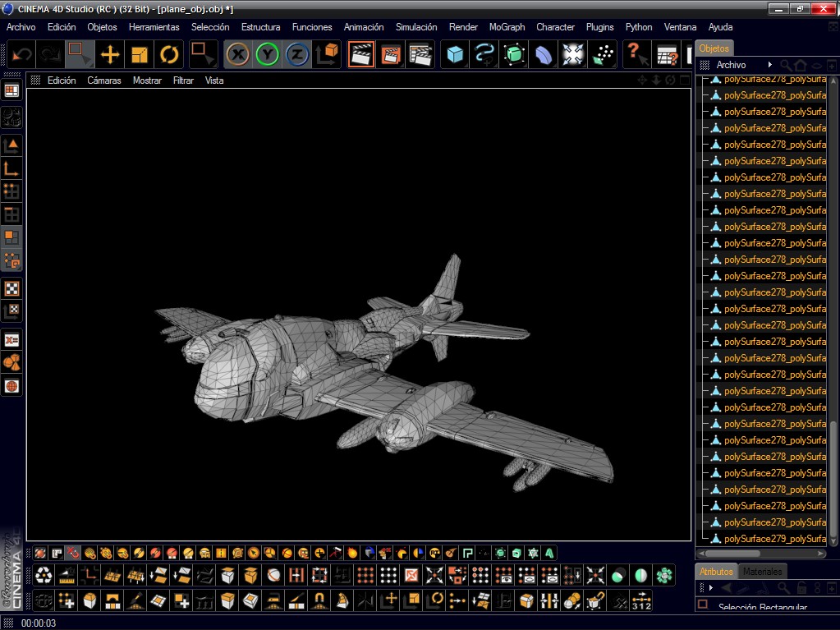840x630 pixels.
Task: Open the viewport Mostrar menu
Action: [x=147, y=80]
